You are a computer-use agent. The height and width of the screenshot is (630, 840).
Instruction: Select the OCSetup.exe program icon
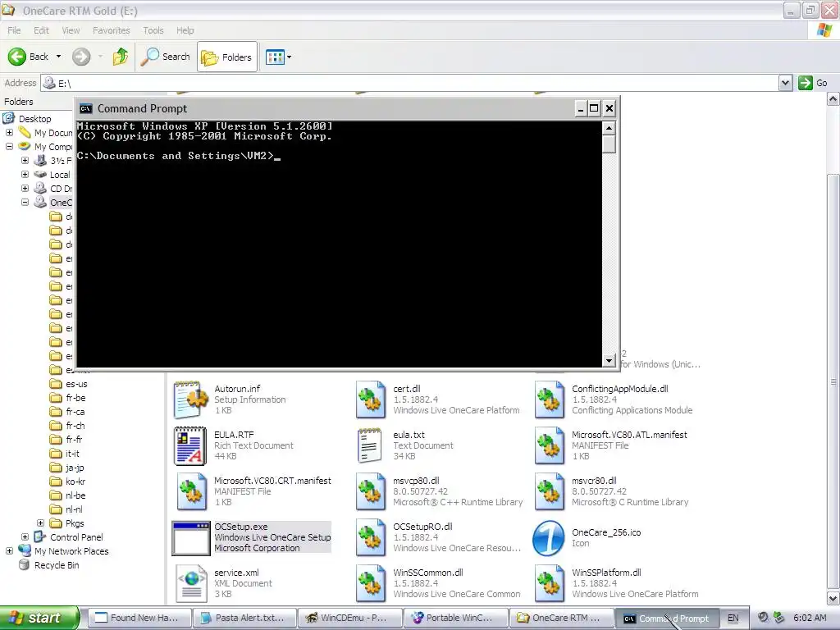(x=190, y=538)
